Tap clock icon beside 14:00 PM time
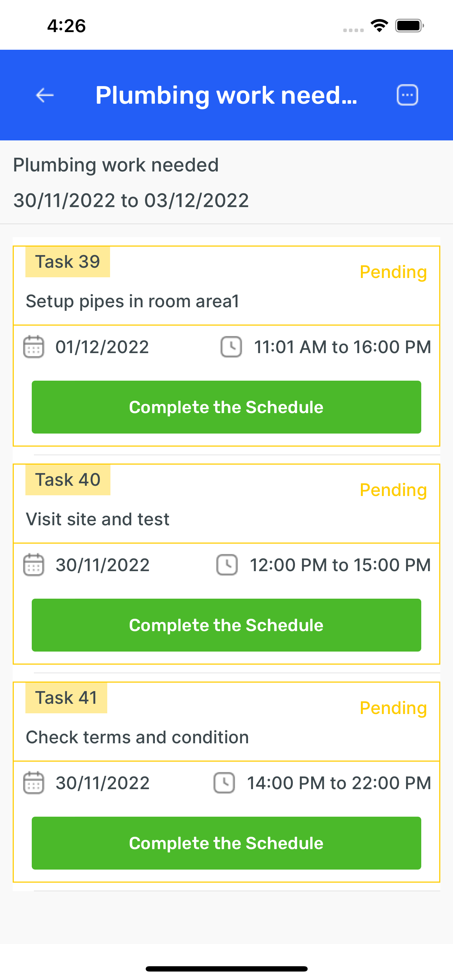The height and width of the screenshot is (980, 453). [x=224, y=782]
